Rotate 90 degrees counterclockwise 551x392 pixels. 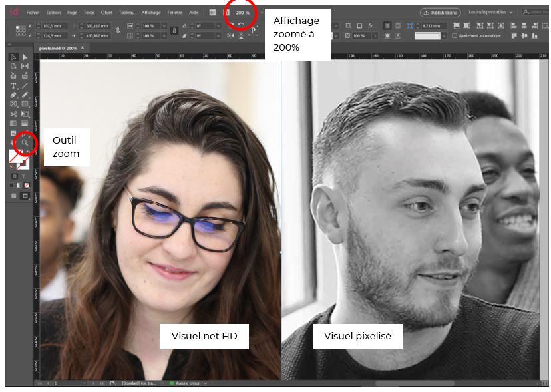(x=241, y=25)
